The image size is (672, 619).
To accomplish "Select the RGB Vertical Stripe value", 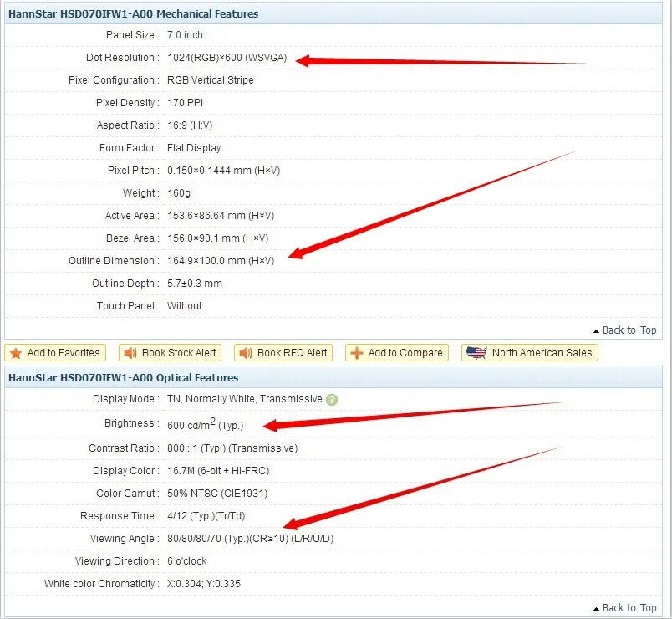I will click(210, 80).
